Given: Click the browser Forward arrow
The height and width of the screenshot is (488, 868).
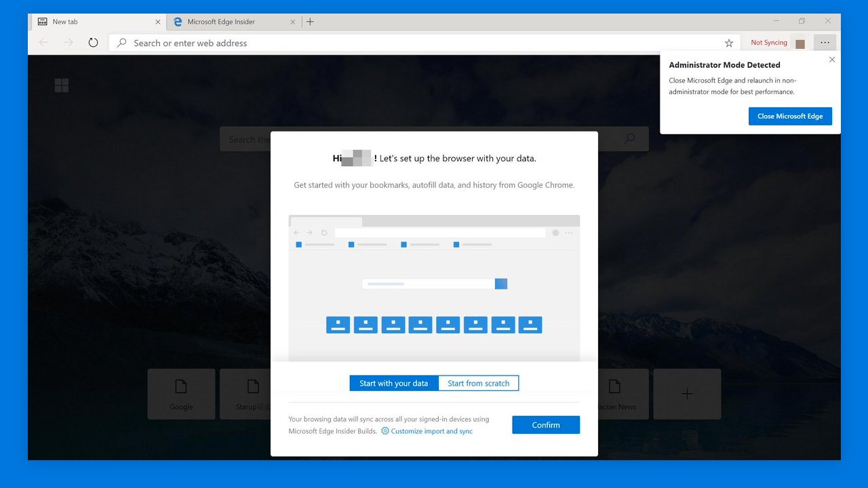Looking at the screenshot, I should tap(68, 43).
